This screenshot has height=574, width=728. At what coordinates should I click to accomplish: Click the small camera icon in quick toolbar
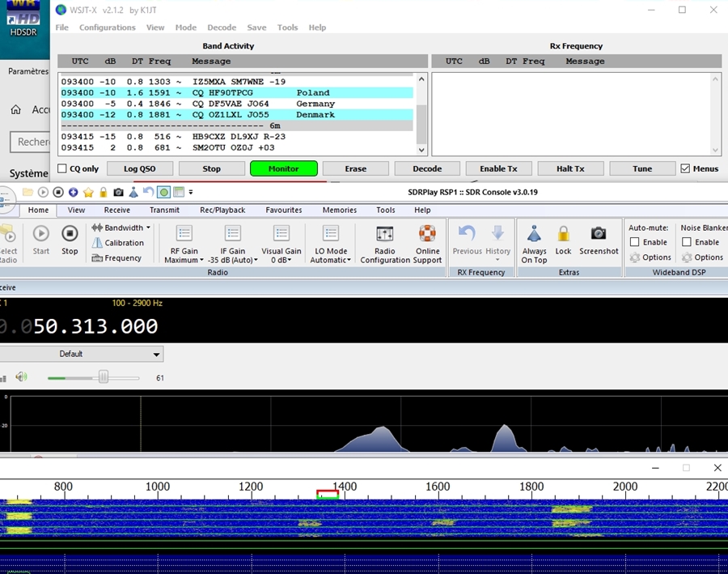click(x=118, y=192)
